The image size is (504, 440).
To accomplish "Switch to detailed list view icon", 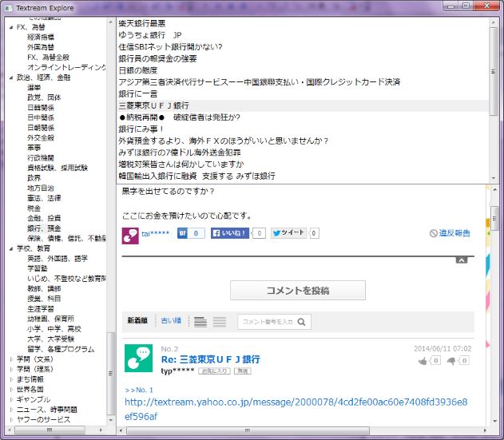I will point(200,322).
